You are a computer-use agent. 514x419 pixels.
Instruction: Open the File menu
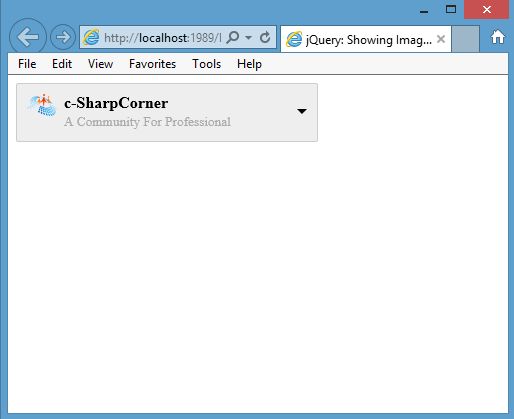[27, 64]
